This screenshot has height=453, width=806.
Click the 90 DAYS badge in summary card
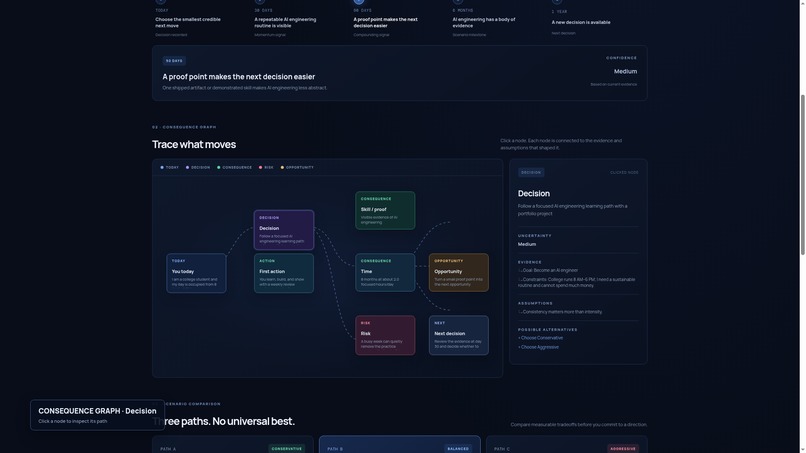click(x=174, y=61)
